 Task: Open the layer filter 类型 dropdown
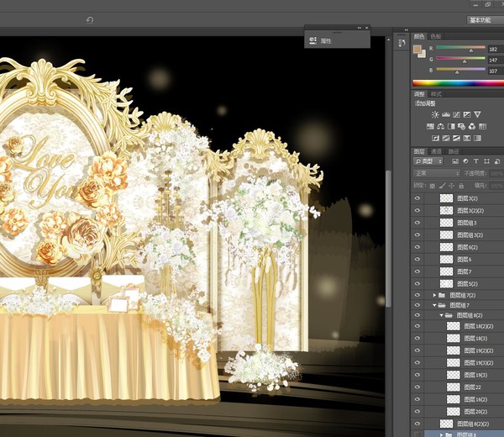[x=428, y=161]
